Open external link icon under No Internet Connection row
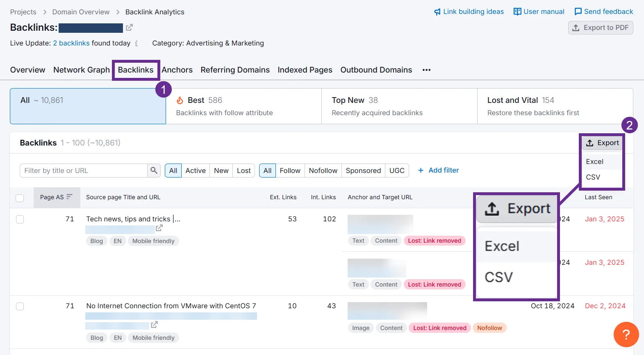Image resolution: width=644 pixels, height=355 pixels. pyautogui.click(x=154, y=325)
